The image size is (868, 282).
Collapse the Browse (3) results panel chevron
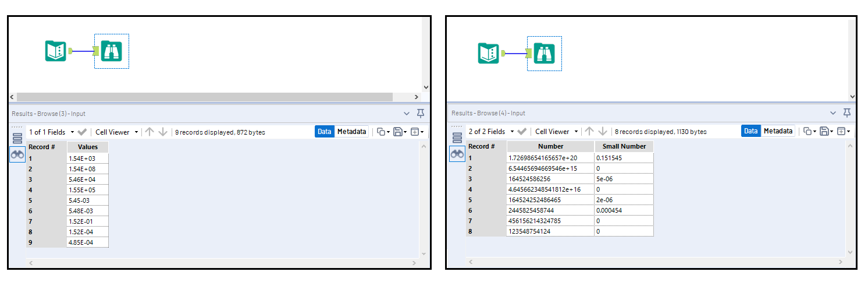click(x=407, y=113)
